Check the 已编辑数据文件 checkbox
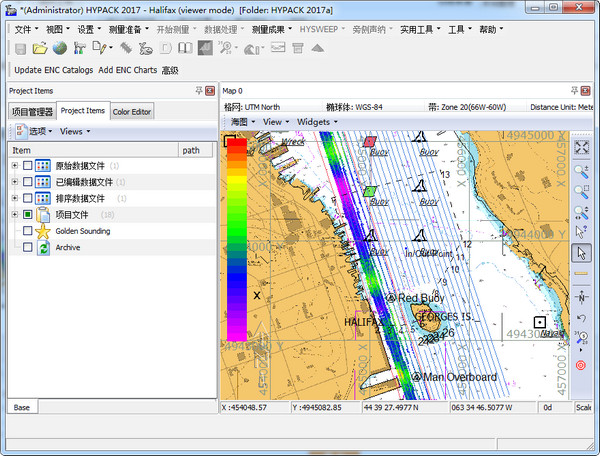This screenshot has width=600, height=456. point(28,182)
